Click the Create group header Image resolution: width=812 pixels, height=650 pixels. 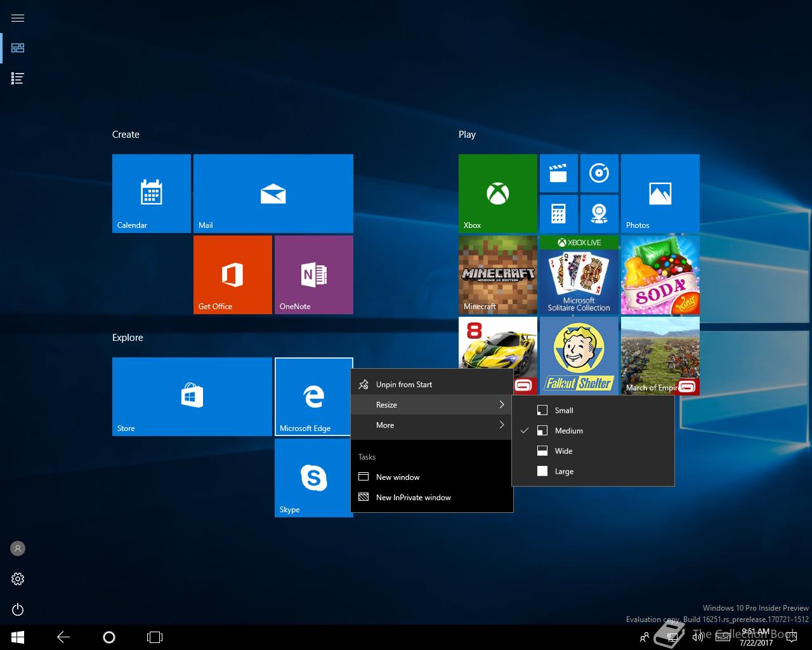tap(126, 135)
